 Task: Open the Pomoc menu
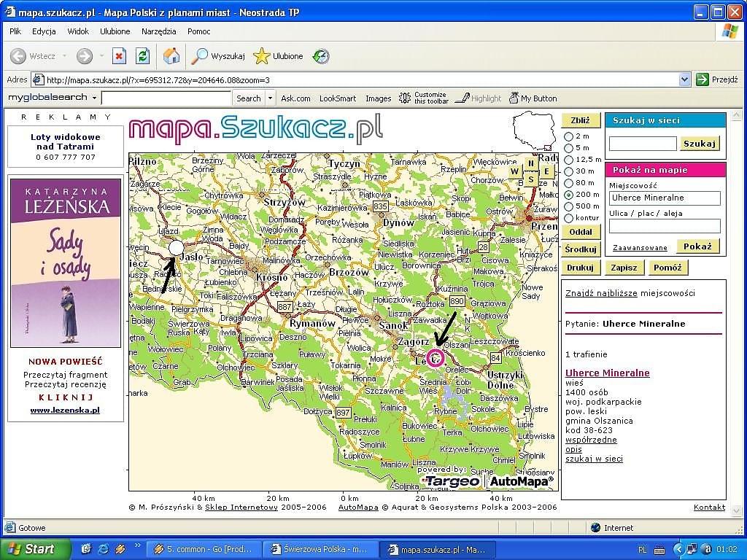tap(198, 31)
